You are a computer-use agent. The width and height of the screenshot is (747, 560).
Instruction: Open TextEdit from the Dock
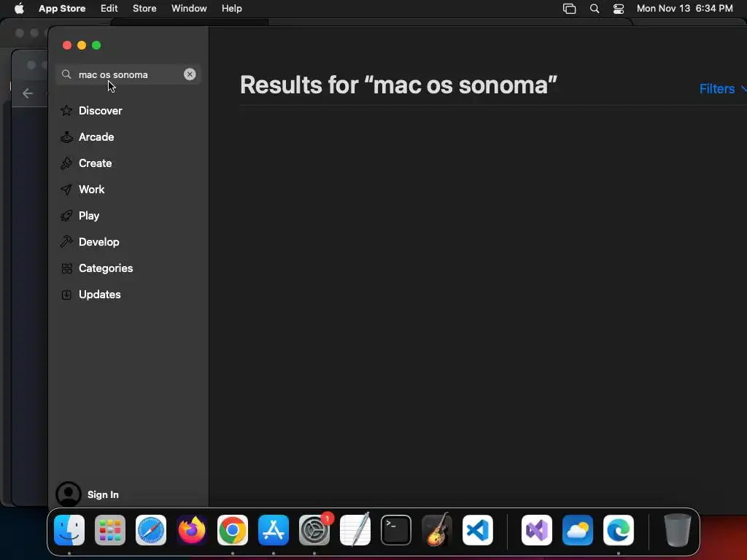pos(355,529)
